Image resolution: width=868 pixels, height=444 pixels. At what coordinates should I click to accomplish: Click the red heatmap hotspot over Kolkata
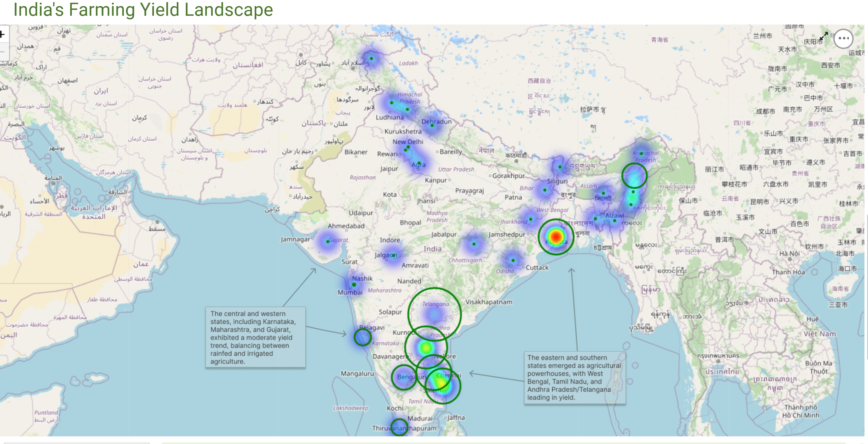pyautogui.click(x=556, y=236)
